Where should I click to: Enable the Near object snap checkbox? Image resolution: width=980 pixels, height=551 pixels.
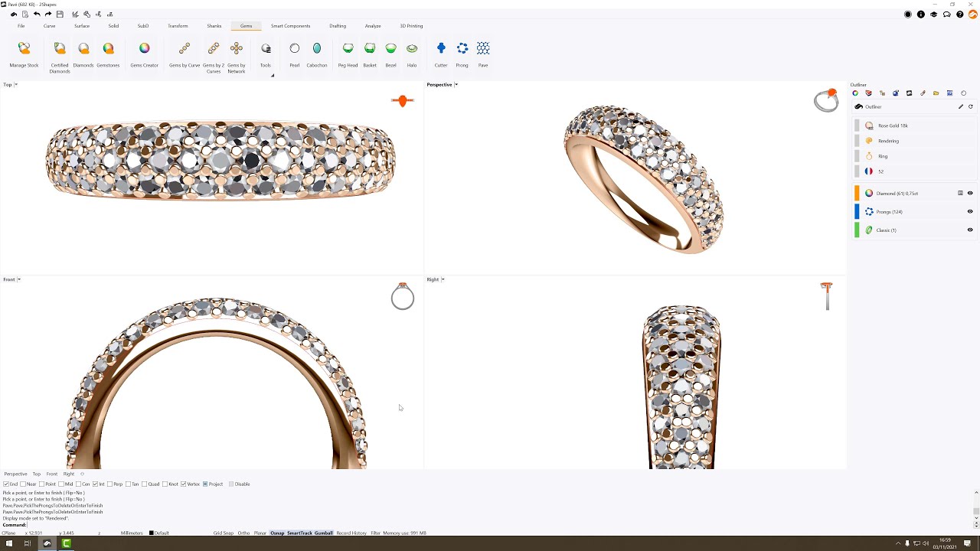(23, 484)
